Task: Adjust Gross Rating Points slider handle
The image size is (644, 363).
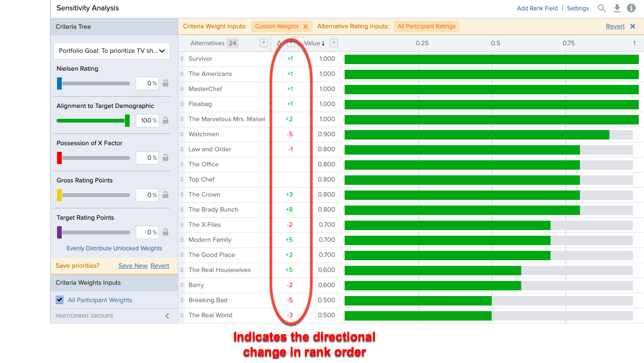Action: point(59,195)
